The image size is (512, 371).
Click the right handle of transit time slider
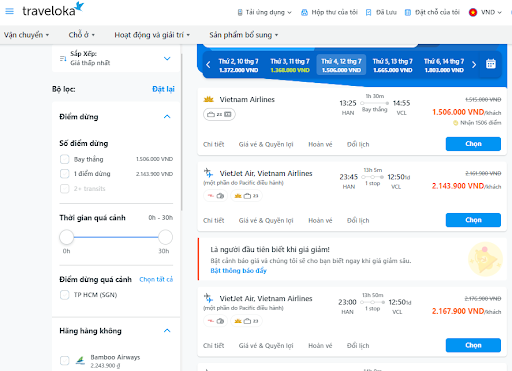tap(165, 237)
